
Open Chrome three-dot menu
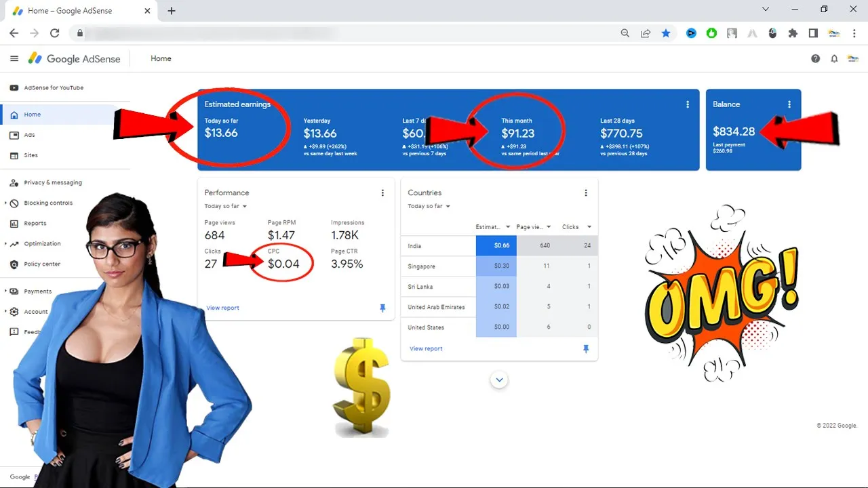[x=854, y=33]
